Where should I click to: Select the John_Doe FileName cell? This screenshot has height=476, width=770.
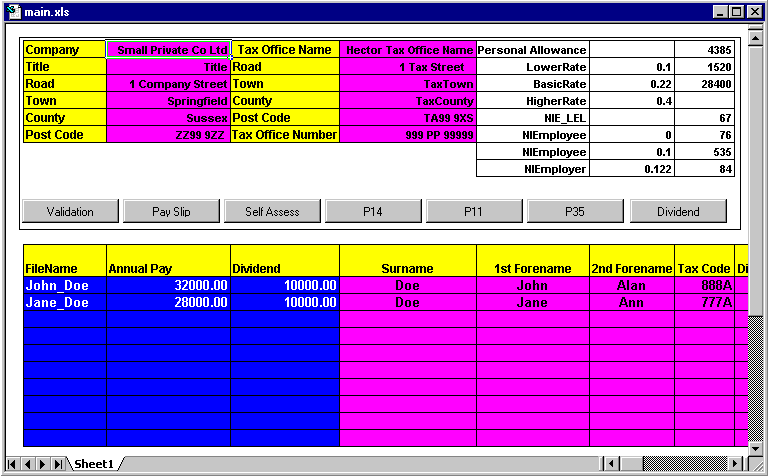tap(64, 285)
